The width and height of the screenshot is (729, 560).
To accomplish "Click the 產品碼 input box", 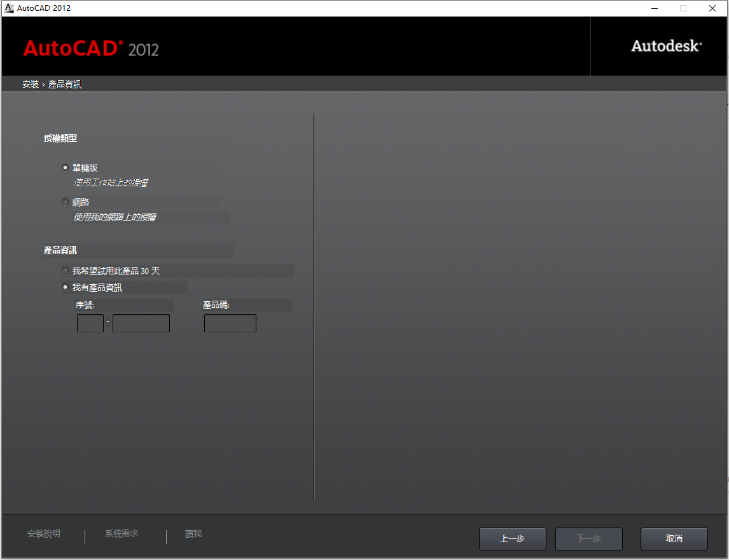I will (x=230, y=323).
